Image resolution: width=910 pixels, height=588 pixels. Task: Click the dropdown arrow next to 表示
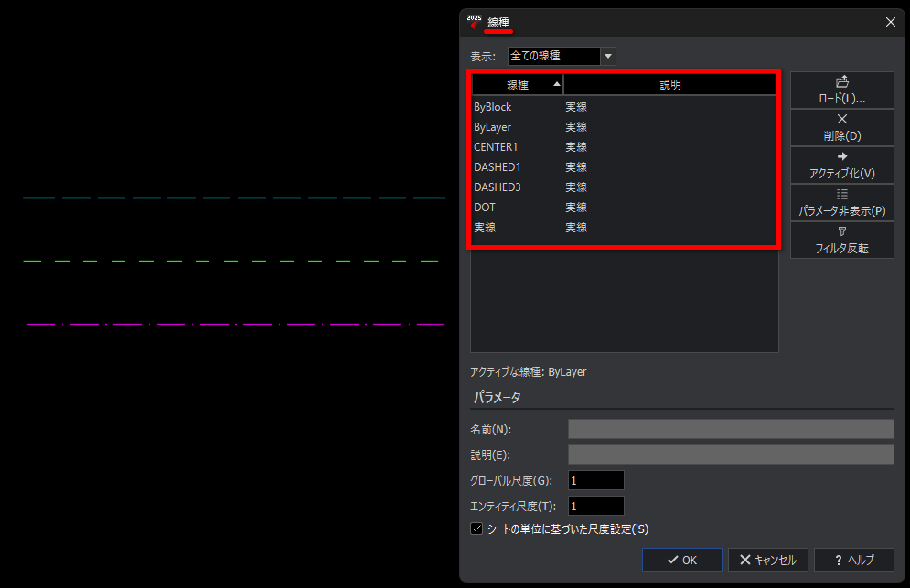[607, 55]
